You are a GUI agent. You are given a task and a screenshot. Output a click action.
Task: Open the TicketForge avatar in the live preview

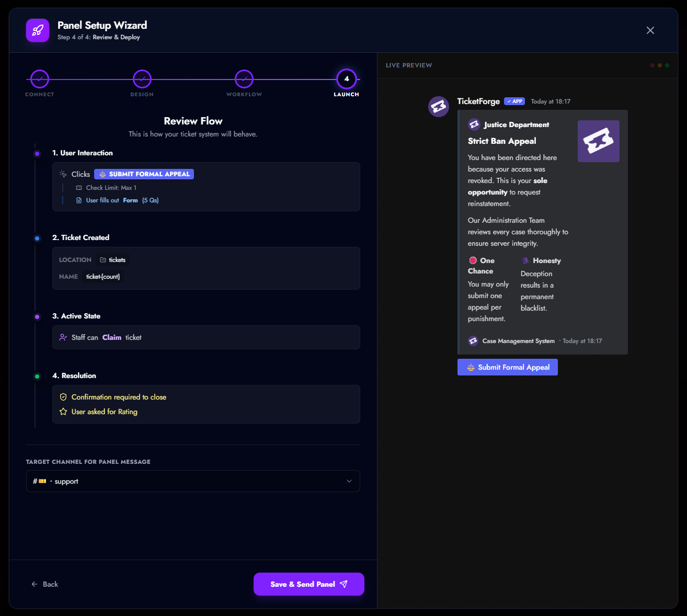point(439,106)
